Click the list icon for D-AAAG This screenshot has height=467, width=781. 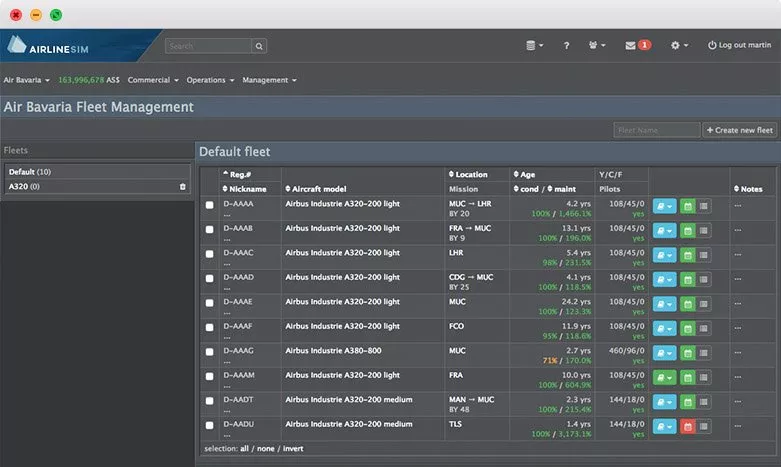click(x=704, y=353)
